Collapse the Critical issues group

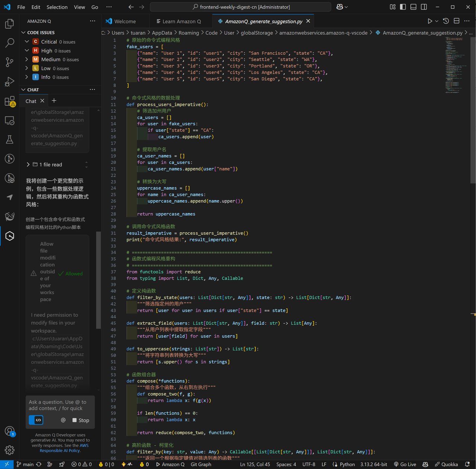27,41
